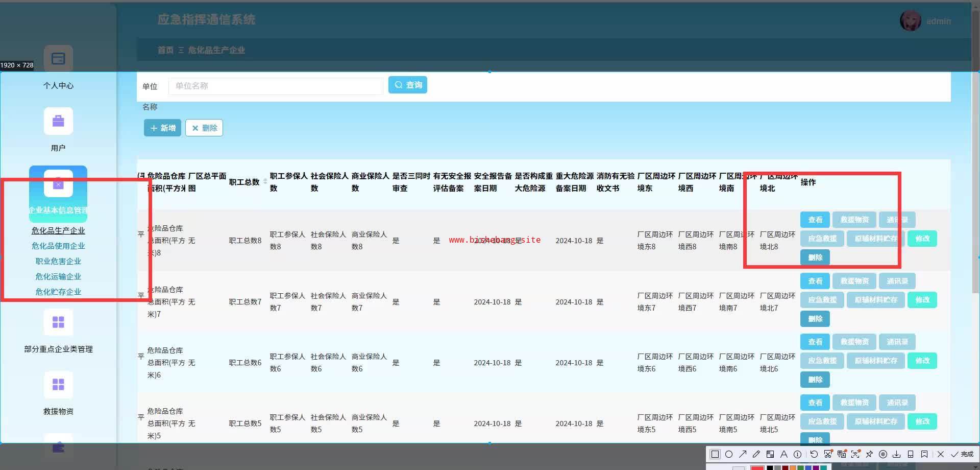
Task: Select the ellipse annotation tool
Action: point(729,454)
